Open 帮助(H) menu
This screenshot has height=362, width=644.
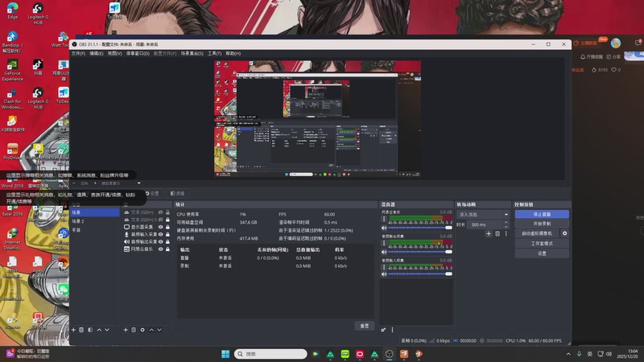click(x=233, y=53)
